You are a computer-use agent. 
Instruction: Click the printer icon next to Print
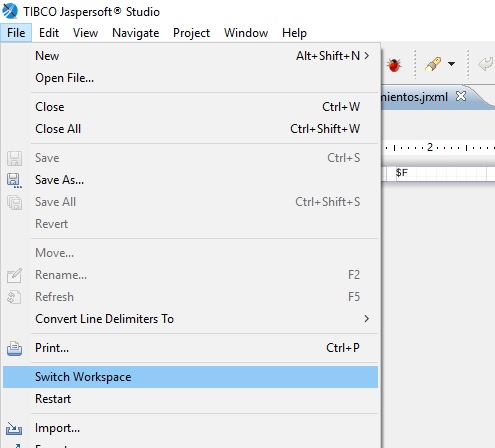pyautogui.click(x=14, y=349)
